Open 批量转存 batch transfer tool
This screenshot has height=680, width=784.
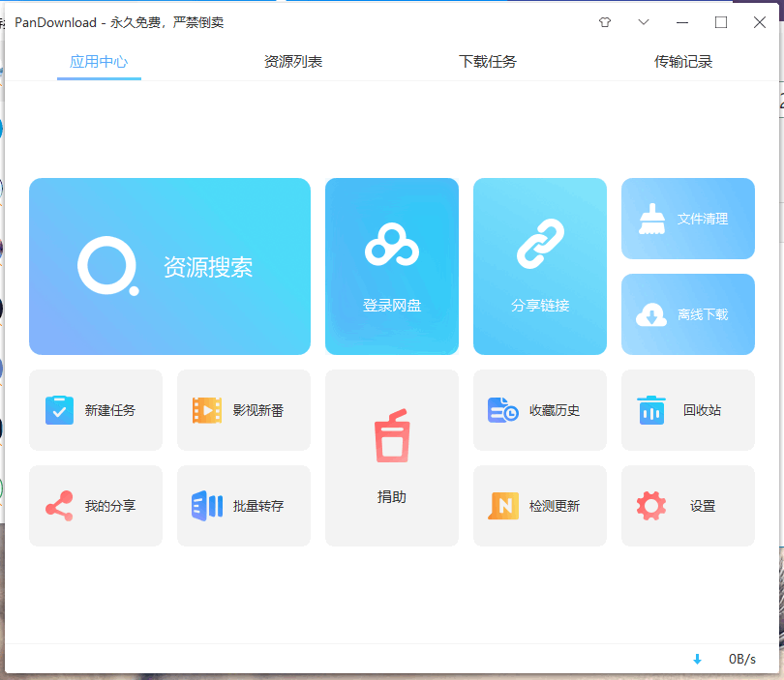tap(243, 505)
